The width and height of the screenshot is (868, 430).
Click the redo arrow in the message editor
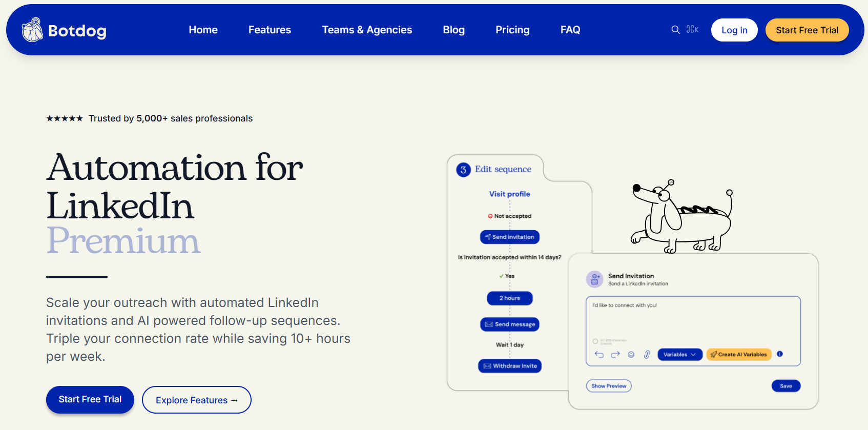pyautogui.click(x=615, y=354)
